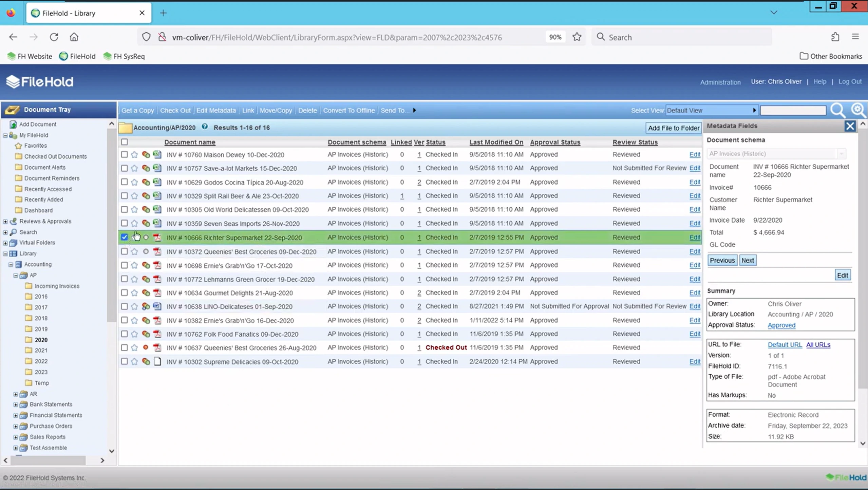Click red status icon for INV # 10637

pyautogui.click(x=146, y=347)
